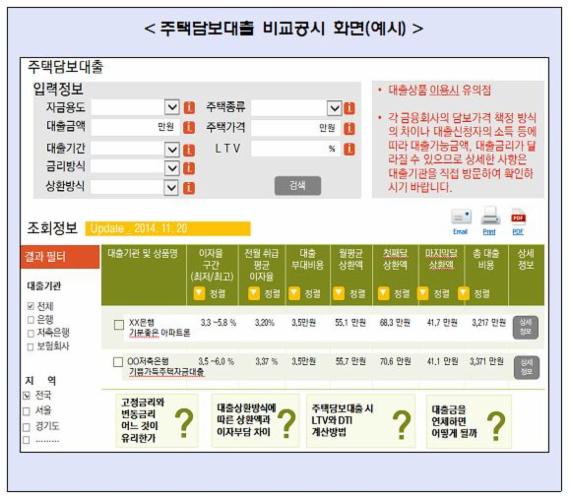This screenshot has width=570, height=498.
Task: Sort by 첫째달 상환액 arrow
Action: (384, 293)
